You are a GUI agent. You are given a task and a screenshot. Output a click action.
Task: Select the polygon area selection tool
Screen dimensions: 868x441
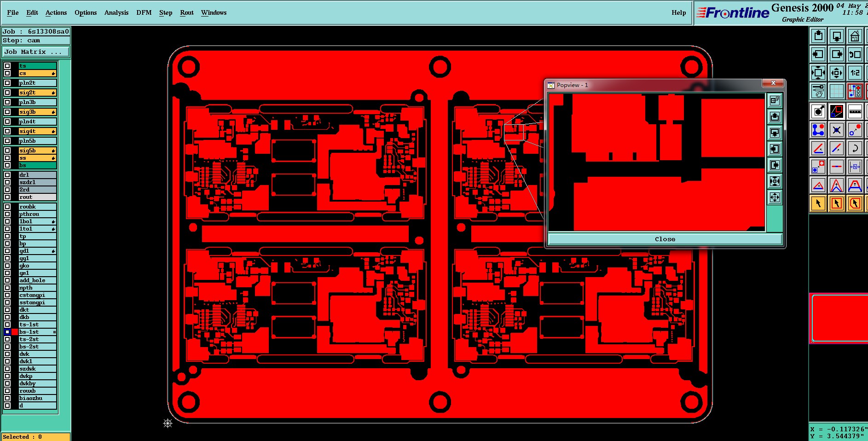point(855,203)
